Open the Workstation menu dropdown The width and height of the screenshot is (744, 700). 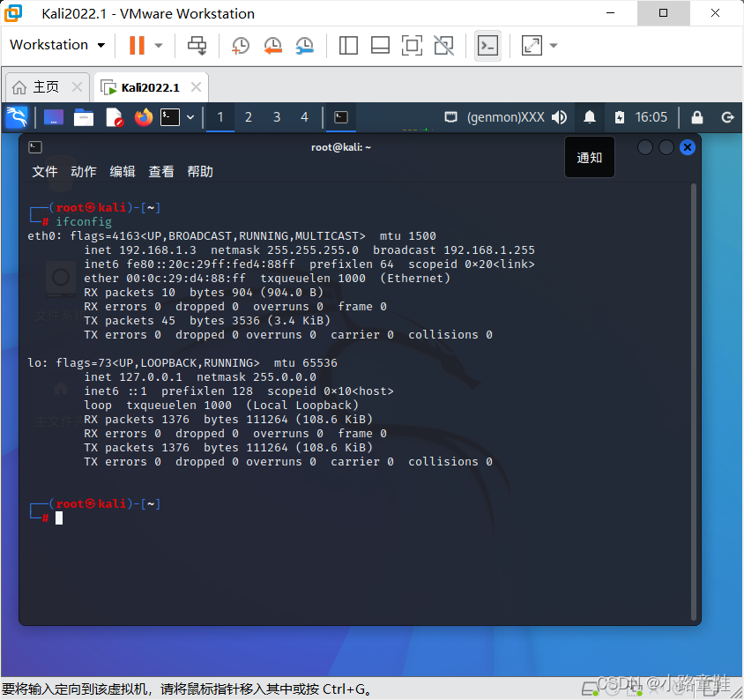click(57, 45)
